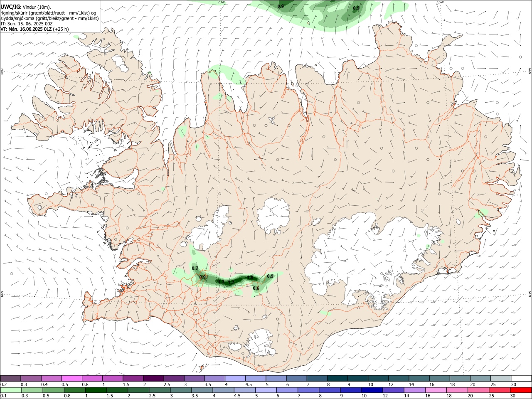
Task: Click the 64N latitude label on right edge
Action: coord(530,293)
